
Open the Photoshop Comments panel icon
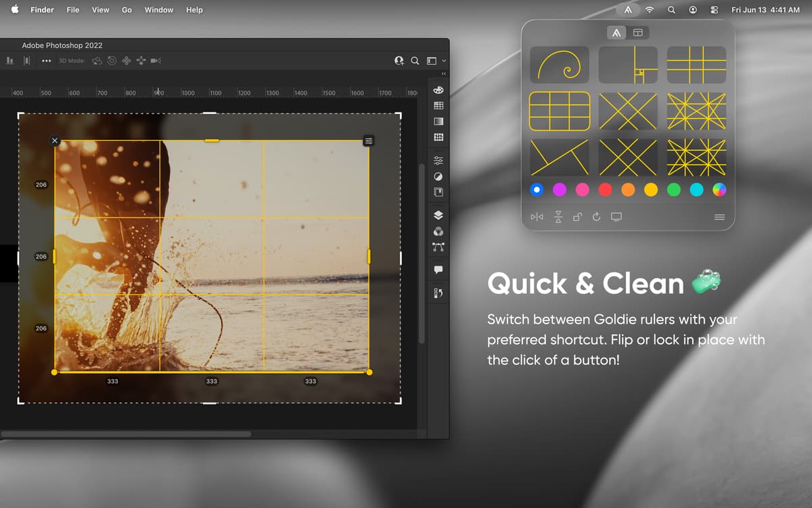438,270
